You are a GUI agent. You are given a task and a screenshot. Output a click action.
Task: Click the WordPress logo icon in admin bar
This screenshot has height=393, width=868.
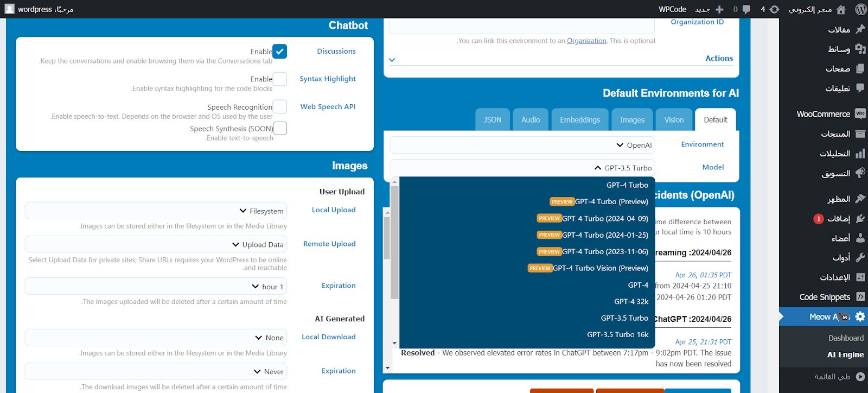pos(860,9)
